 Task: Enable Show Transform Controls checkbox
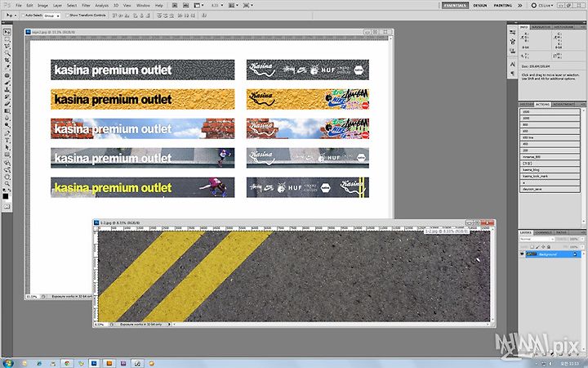[68, 16]
